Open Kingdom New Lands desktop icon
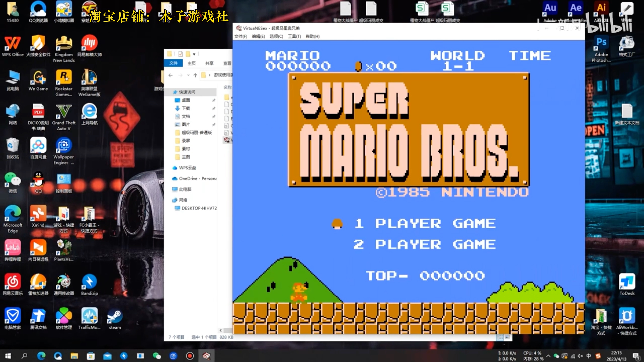This screenshot has width=644, height=362. click(x=64, y=49)
